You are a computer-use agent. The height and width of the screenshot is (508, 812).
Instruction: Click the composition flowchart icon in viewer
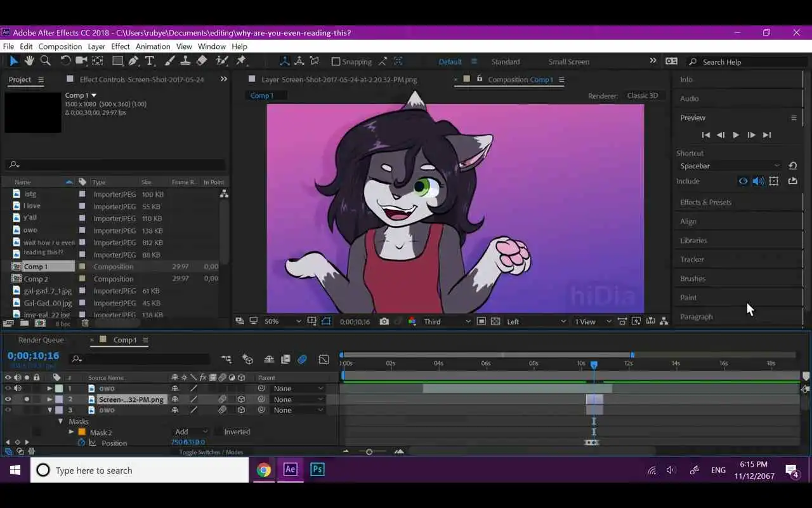pos(664,321)
